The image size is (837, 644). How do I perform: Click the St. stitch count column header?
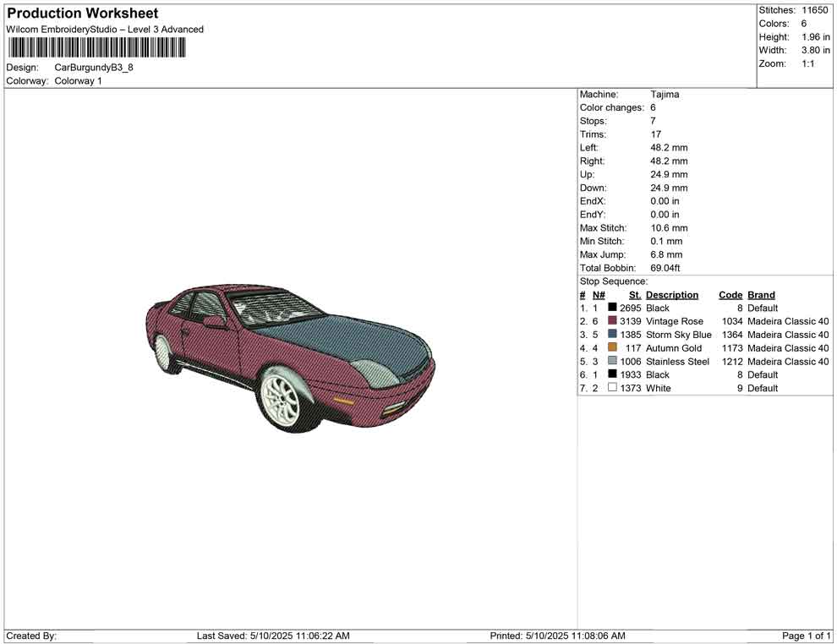point(634,295)
